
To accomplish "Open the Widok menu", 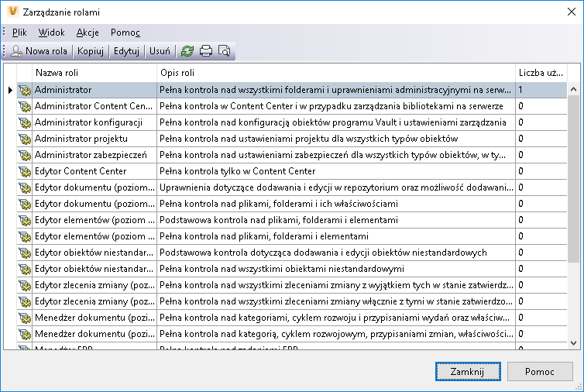I will pyautogui.click(x=51, y=33).
